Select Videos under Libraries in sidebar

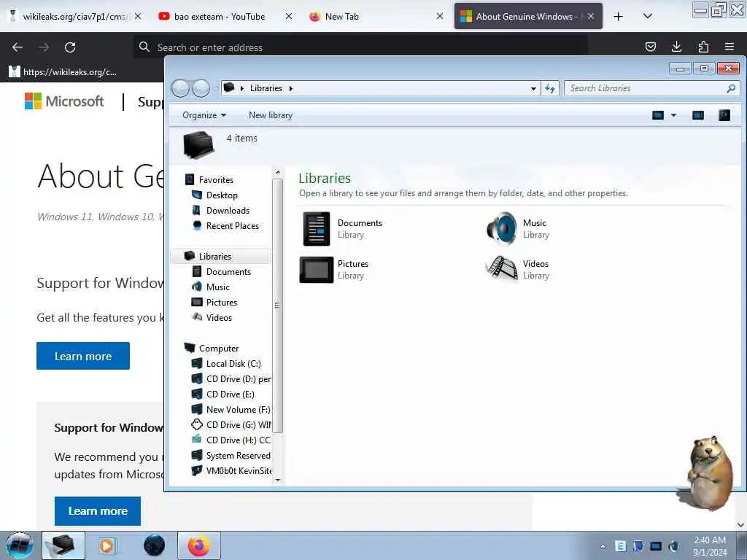coord(219,318)
